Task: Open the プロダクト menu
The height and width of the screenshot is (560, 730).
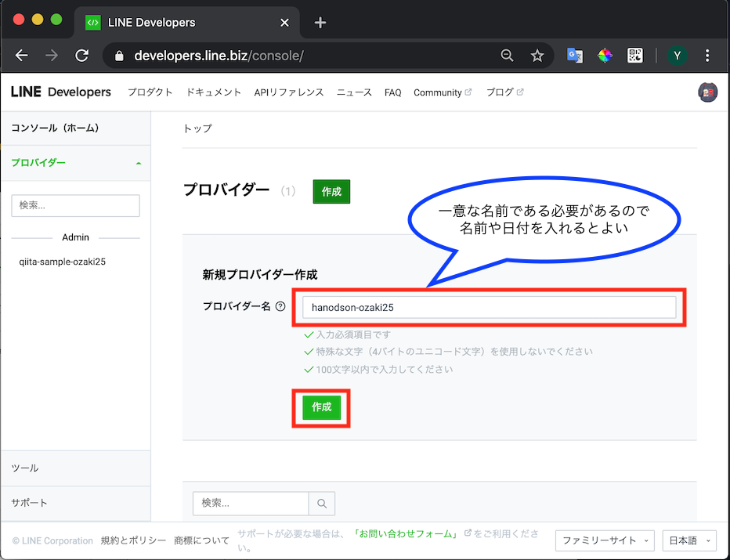Action: click(150, 92)
